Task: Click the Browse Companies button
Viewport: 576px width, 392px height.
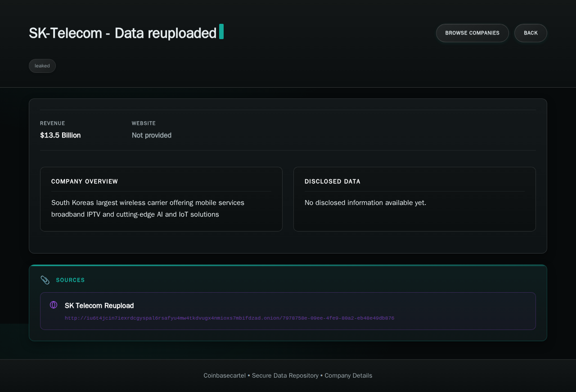Action: tap(472, 33)
